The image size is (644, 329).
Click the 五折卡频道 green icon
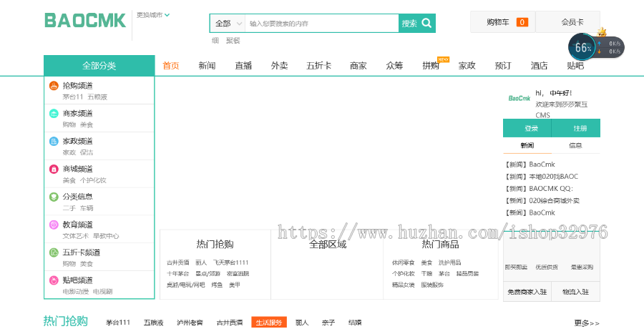(54, 252)
